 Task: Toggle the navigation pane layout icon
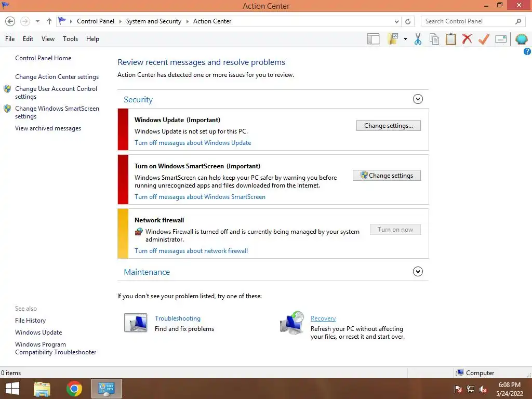click(373, 39)
